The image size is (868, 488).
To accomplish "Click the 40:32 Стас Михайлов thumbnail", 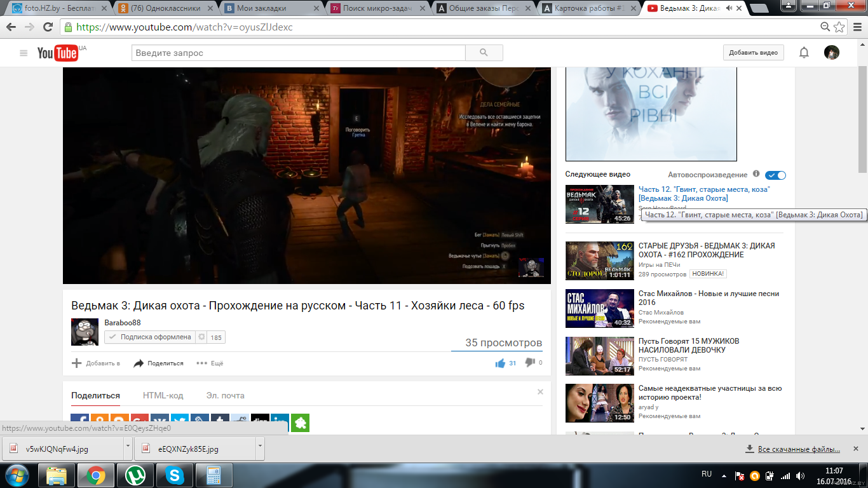I will coord(600,308).
